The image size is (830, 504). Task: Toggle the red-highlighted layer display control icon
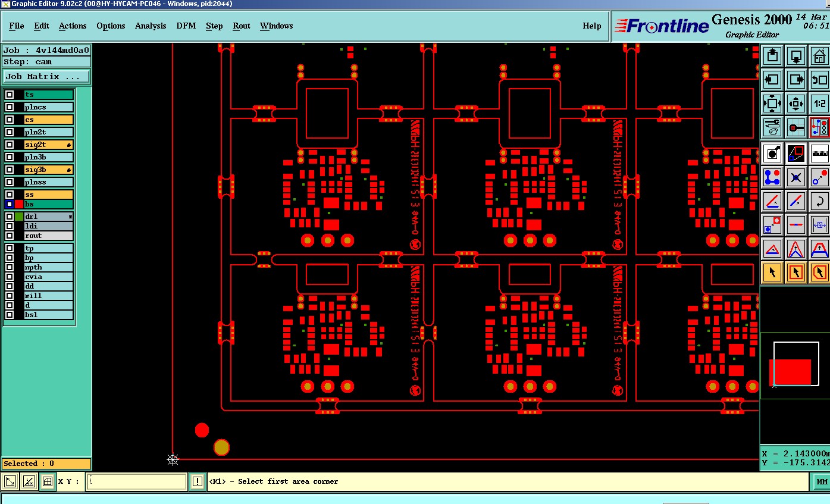pyautogui.click(x=819, y=127)
